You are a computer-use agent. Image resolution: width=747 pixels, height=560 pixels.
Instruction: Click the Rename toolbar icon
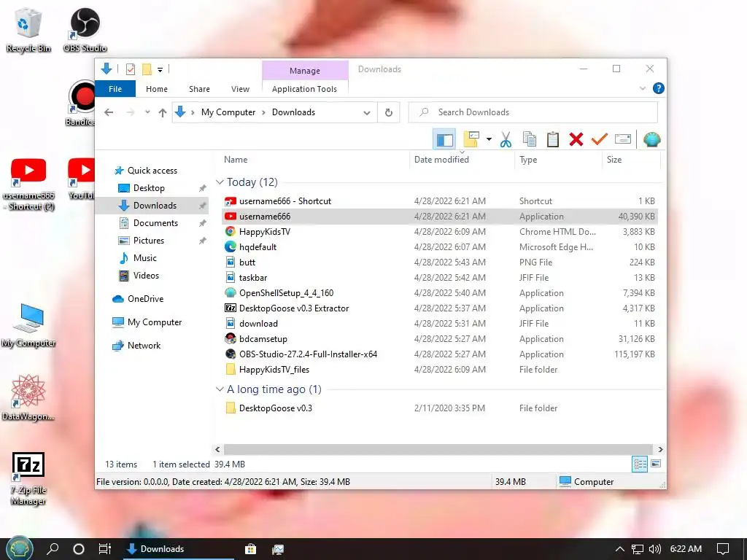click(623, 139)
